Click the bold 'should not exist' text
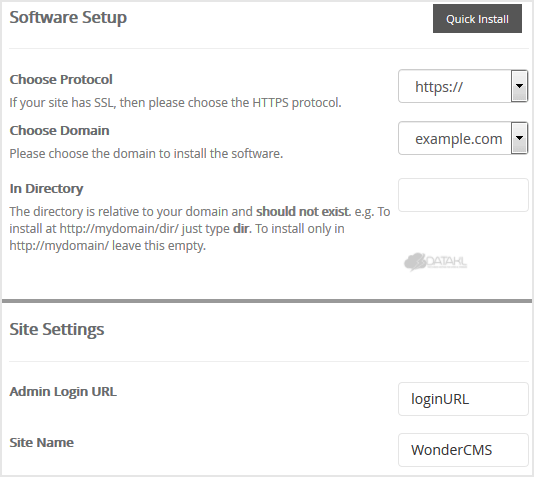534x477 pixels. [x=303, y=211]
